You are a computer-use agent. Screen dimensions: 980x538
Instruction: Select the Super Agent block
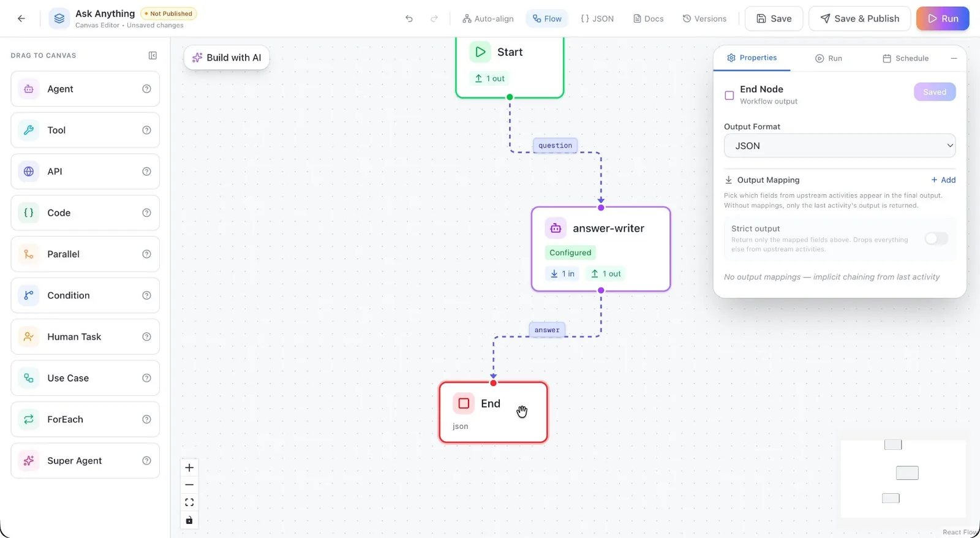pos(85,461)
